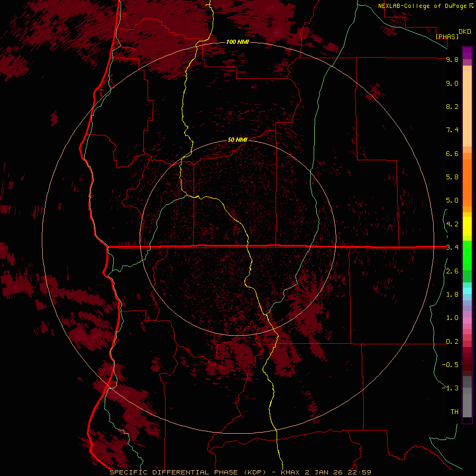Click the 0.2 color scale value

coord(452,342)
